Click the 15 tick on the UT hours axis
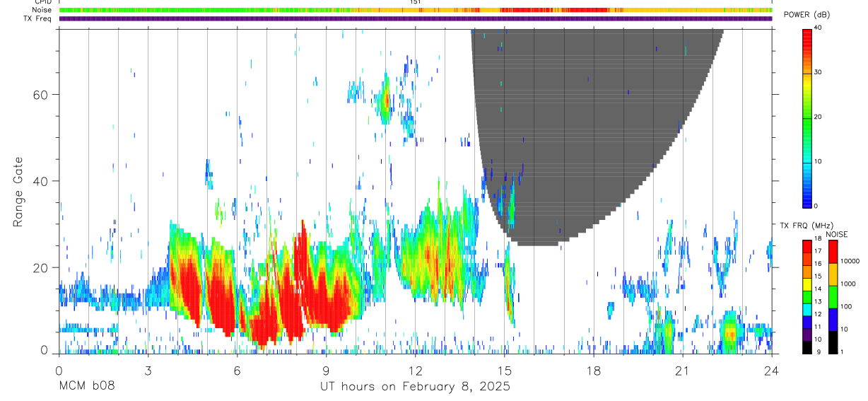 (504, 370)
